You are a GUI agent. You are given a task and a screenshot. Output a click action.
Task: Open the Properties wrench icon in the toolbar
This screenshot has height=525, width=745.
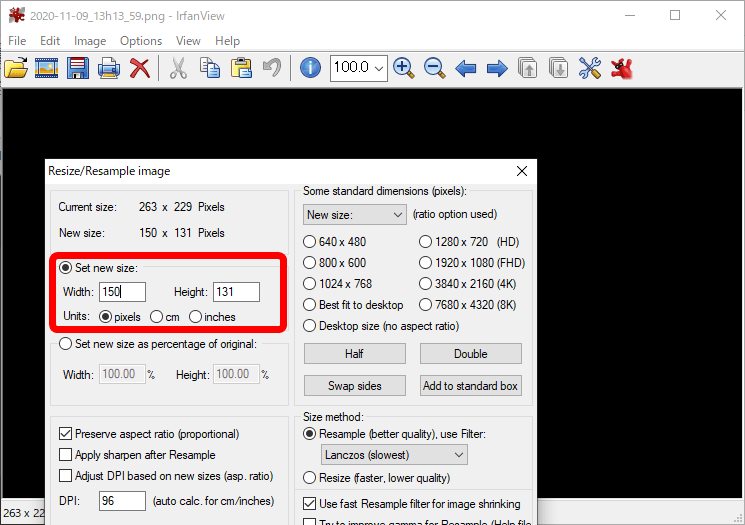590,68
